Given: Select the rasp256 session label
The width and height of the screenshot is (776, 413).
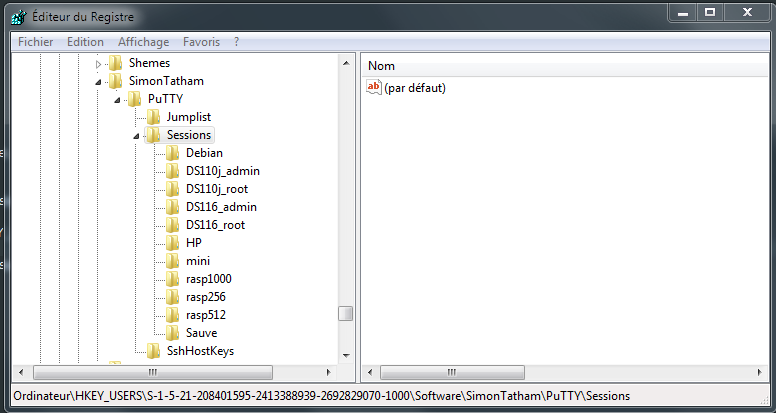Looking at the screenshot, I should coord(206,297).
